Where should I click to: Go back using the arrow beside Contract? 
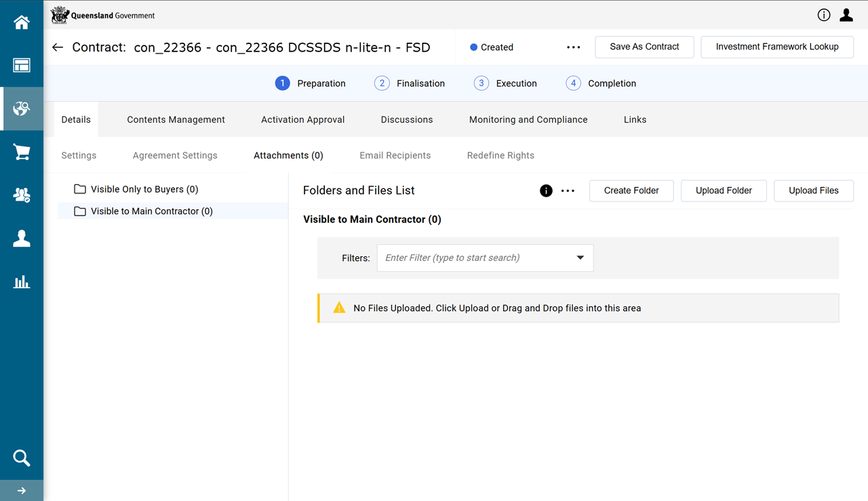tap(58, 47)
